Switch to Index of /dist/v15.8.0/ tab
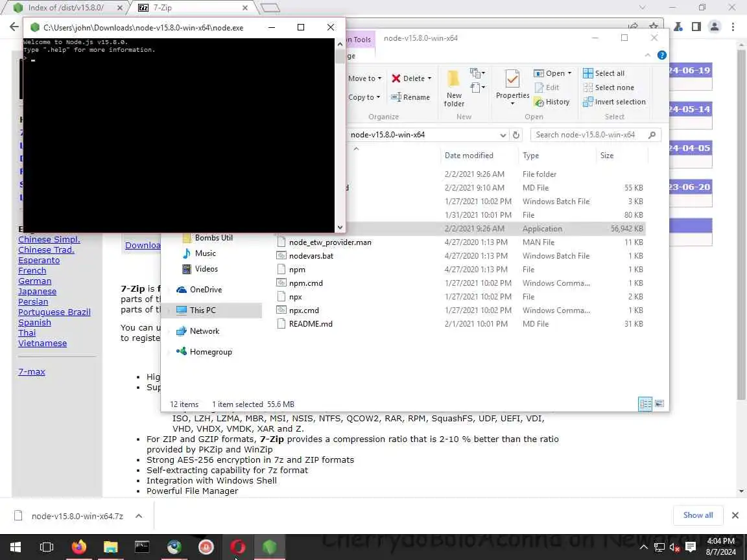This screenshot has height=560, width=747. click(x=66, y=8)
